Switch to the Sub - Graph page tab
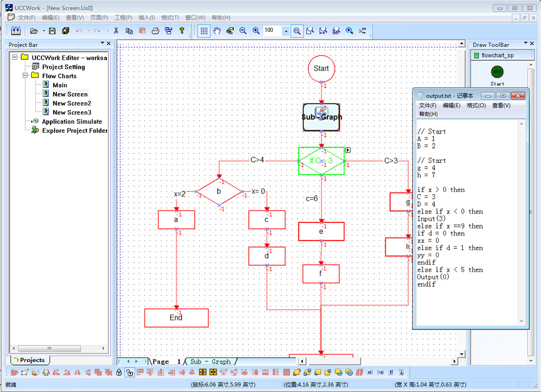Image resolution: width=541 pixels, height=392 pixels. 210,362
